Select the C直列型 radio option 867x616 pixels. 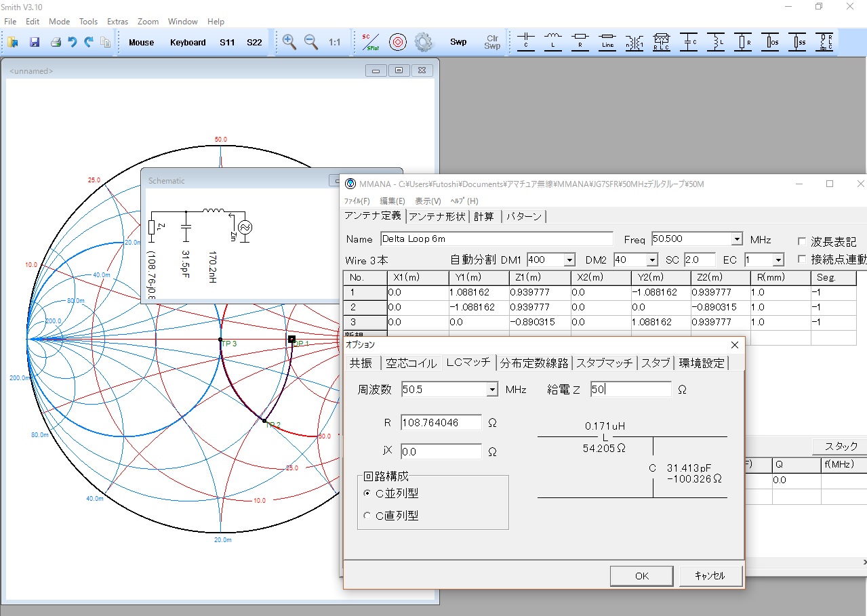coord(367,516)
